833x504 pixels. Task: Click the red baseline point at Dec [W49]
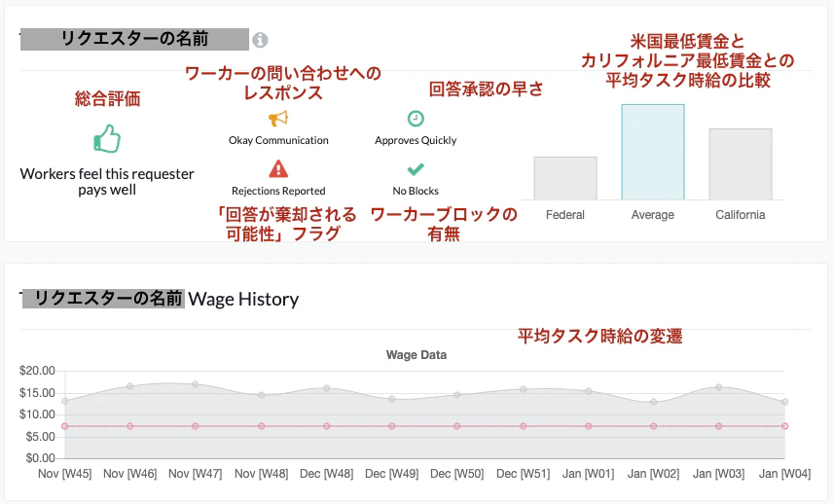(x=392, y=426)
